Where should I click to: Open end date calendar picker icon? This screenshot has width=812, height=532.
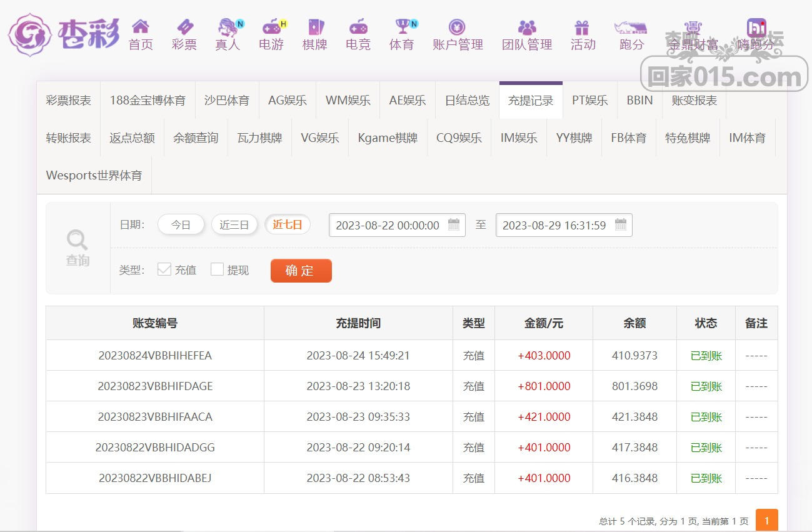(x=621, y=225)
